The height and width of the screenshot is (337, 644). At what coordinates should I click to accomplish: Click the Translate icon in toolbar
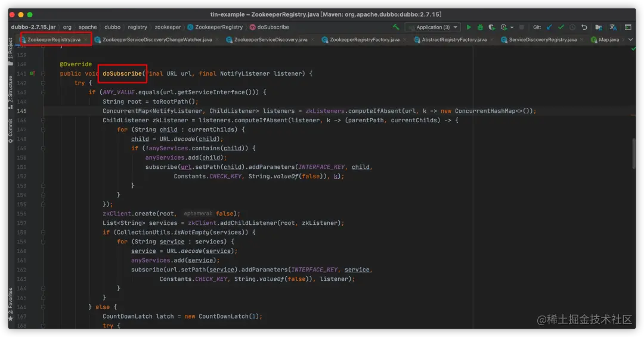click(x=613, y=27)
